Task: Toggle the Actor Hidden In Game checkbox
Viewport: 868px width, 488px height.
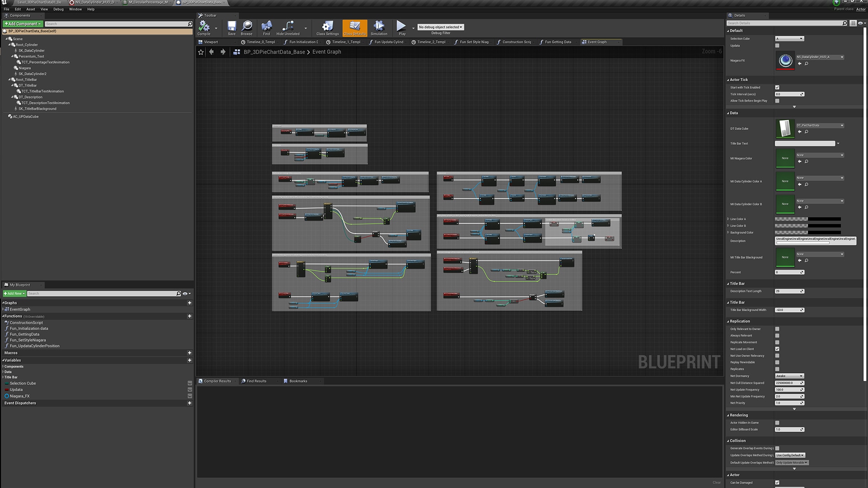Action: coord(777,422)
